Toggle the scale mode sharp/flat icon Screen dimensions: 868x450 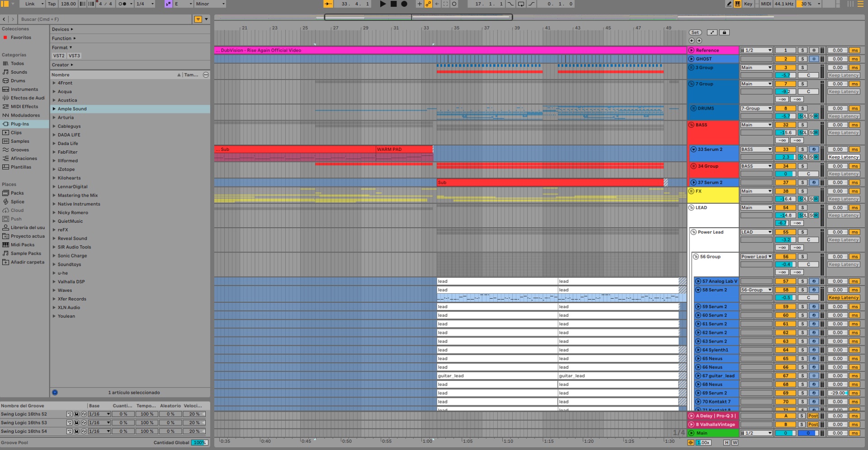point(168,4)
